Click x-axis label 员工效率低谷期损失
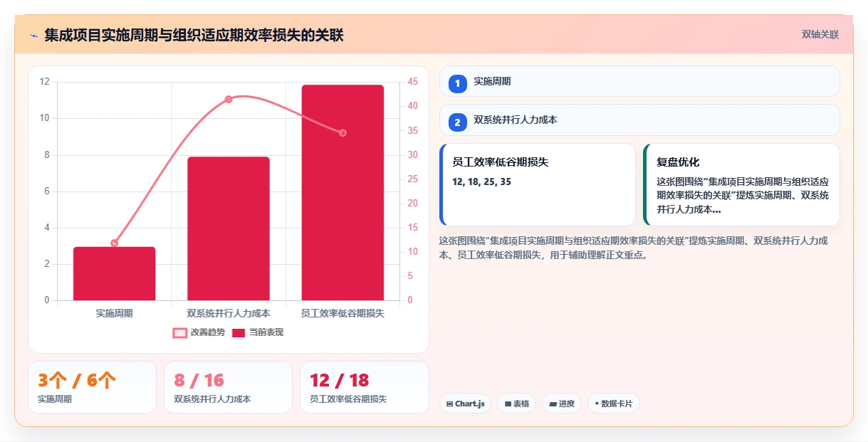868x442 pixels. point(343,312)
